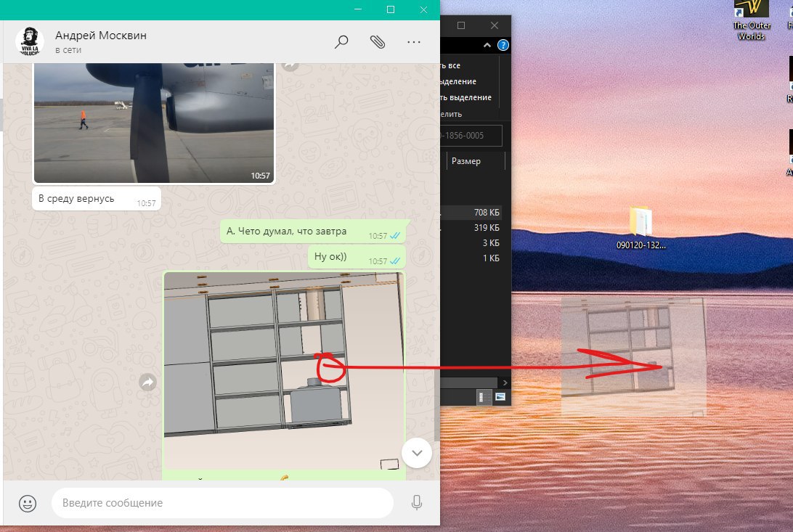Minimize the WhatsApp window
Viewport: 793px width, 532px height.
coord(358,9)
